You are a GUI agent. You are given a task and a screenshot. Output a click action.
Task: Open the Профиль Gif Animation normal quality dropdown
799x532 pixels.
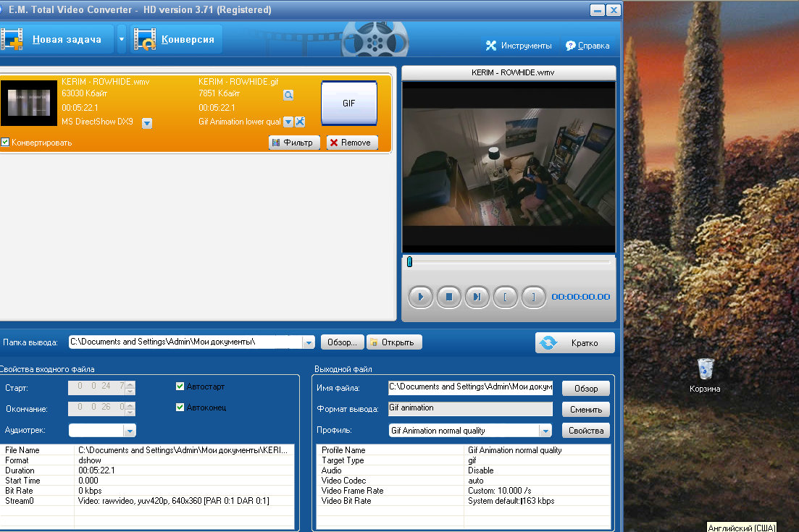click(x=545, y=431)
